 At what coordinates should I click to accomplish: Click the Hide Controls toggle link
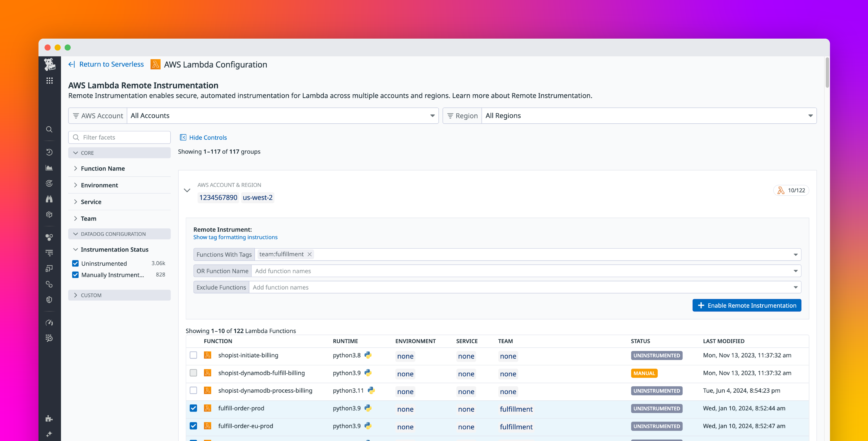pos(208,137)
